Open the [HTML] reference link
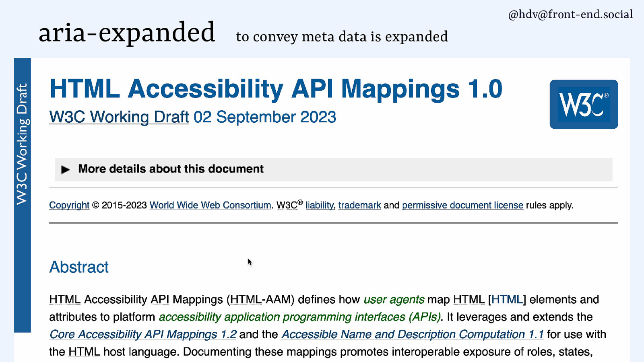644x362 pixels. 507,300
